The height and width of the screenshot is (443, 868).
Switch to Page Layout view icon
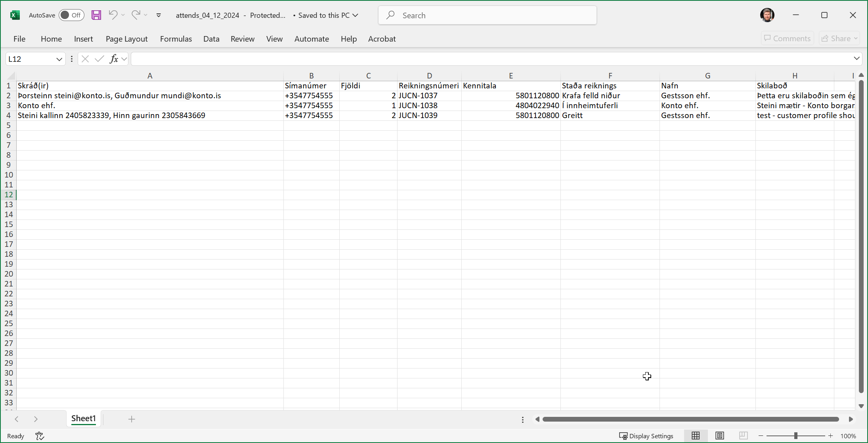(x=719, y=436)
